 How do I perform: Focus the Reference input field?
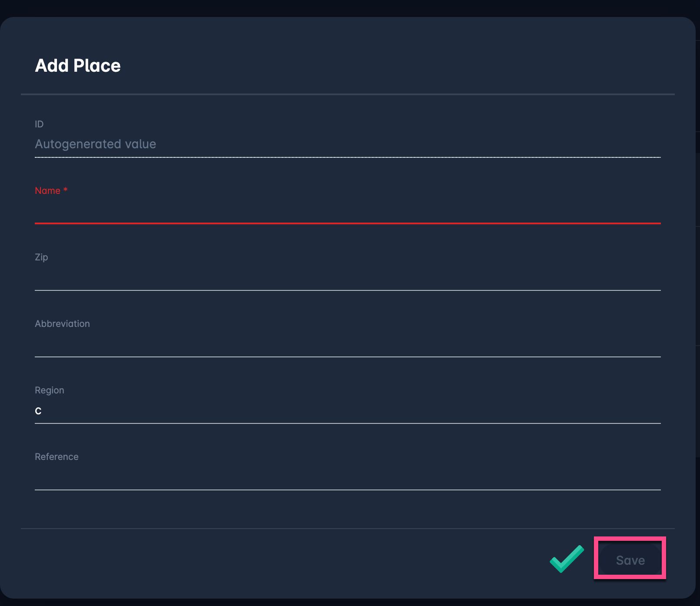click(x=347, y=478)
